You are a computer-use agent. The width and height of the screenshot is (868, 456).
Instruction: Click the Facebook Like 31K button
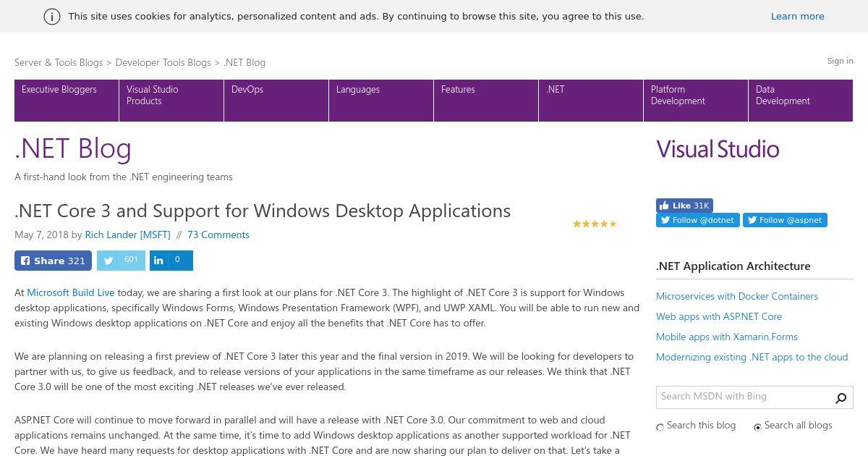tap(684, 206)
